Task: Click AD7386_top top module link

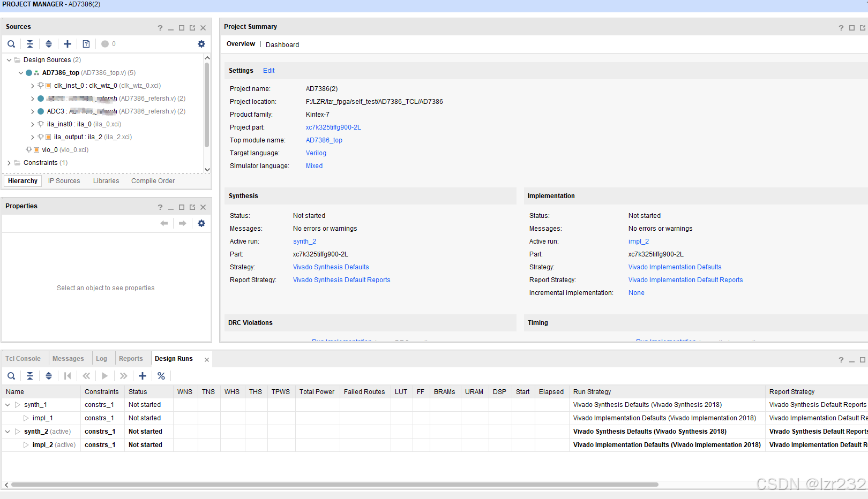Action: [324, 140]
